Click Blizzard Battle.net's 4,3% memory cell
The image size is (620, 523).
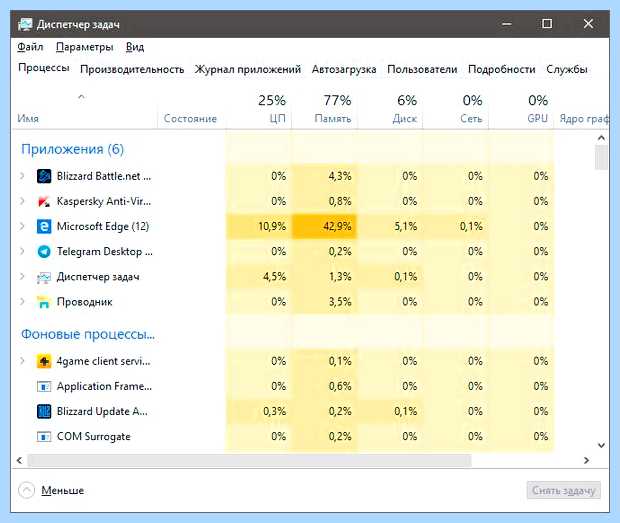pyautogui.click(x=325, y=176)
